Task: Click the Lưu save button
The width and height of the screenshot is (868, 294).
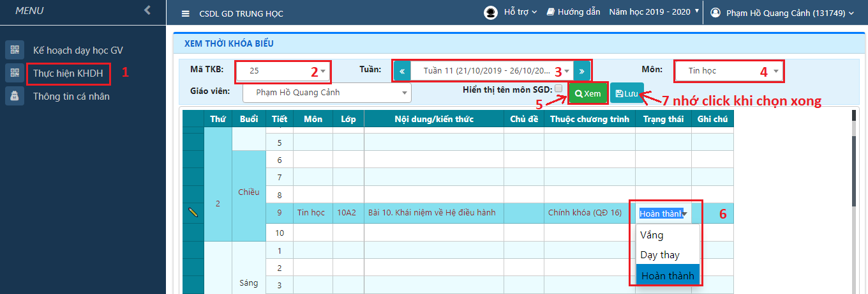Action: [x=627, y=93]
